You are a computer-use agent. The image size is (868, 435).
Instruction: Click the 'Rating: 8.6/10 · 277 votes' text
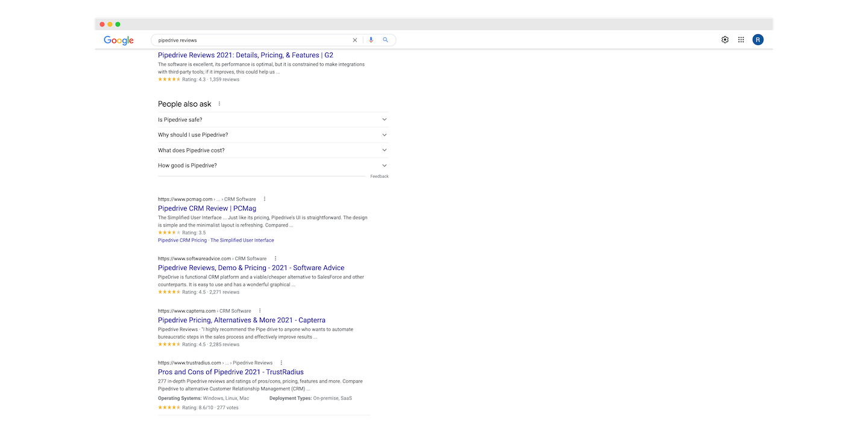tap(210, 408)
